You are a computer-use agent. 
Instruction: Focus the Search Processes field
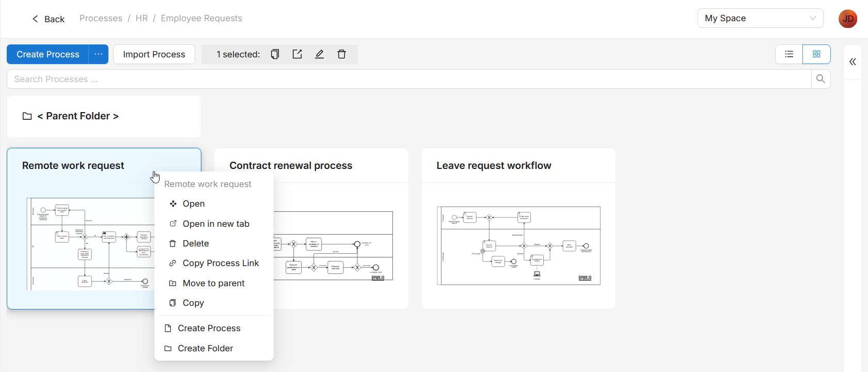point(408,79)
